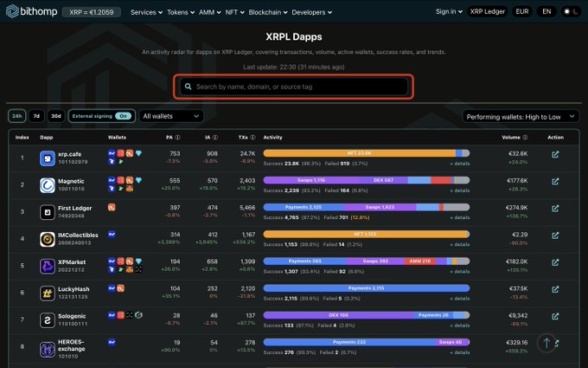The height and width of the screenshot is (368, 588).
Task: Click the Sologenic dapp logo
Action: click(x=48, y=320)
